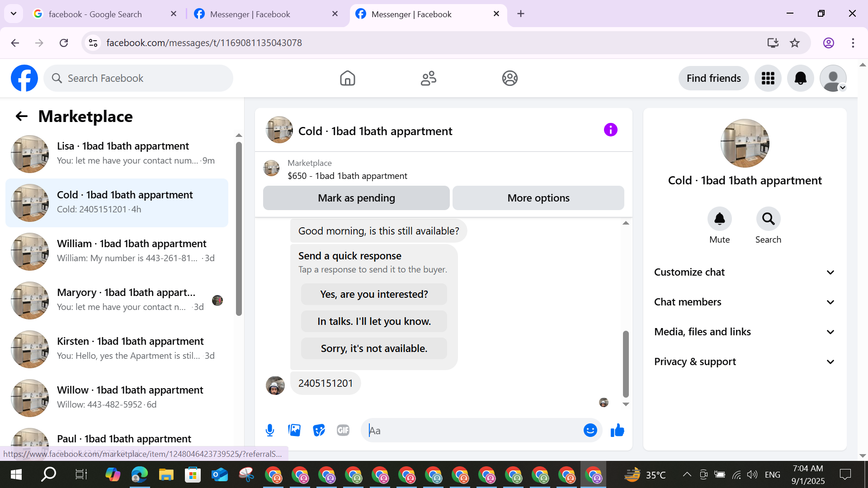Screen dimensions: 868x488
Task: Reload the current page
Action: pos(64,43)
